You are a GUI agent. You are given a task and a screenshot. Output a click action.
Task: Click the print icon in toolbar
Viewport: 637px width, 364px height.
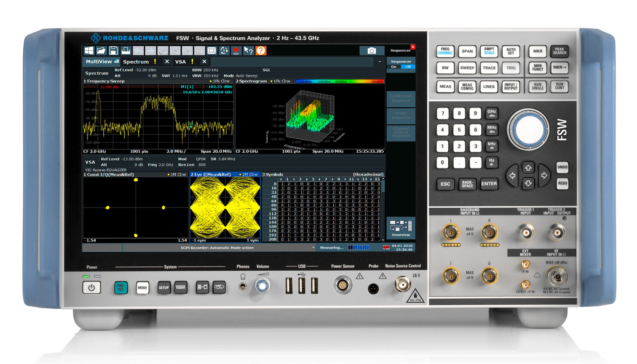126,51
